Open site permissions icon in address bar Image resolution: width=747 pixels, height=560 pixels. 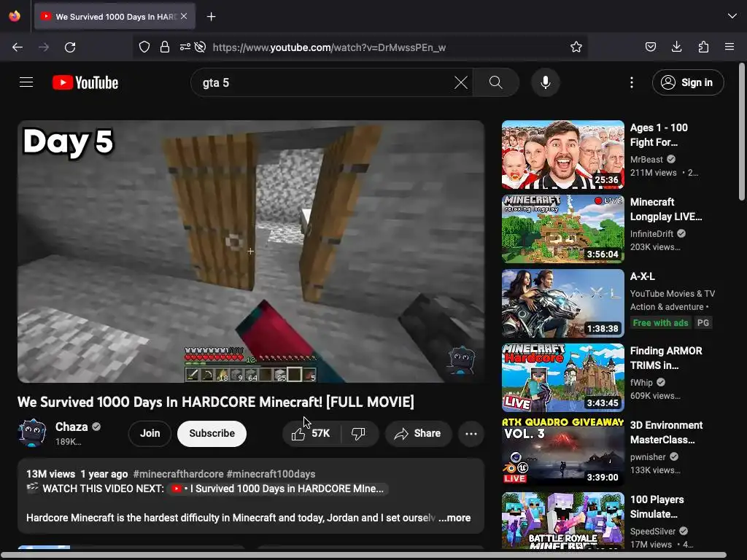click(x=185, y=47)
